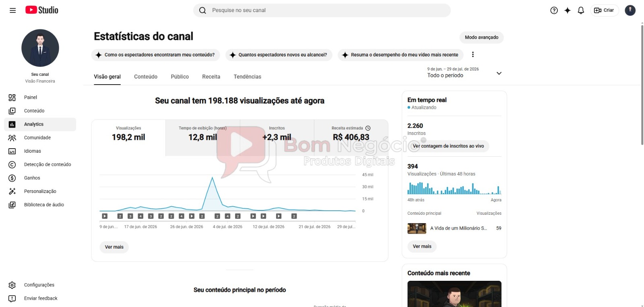Open Comunidade in the sidebar
644x307 pixels.
[x=40, y=138]
